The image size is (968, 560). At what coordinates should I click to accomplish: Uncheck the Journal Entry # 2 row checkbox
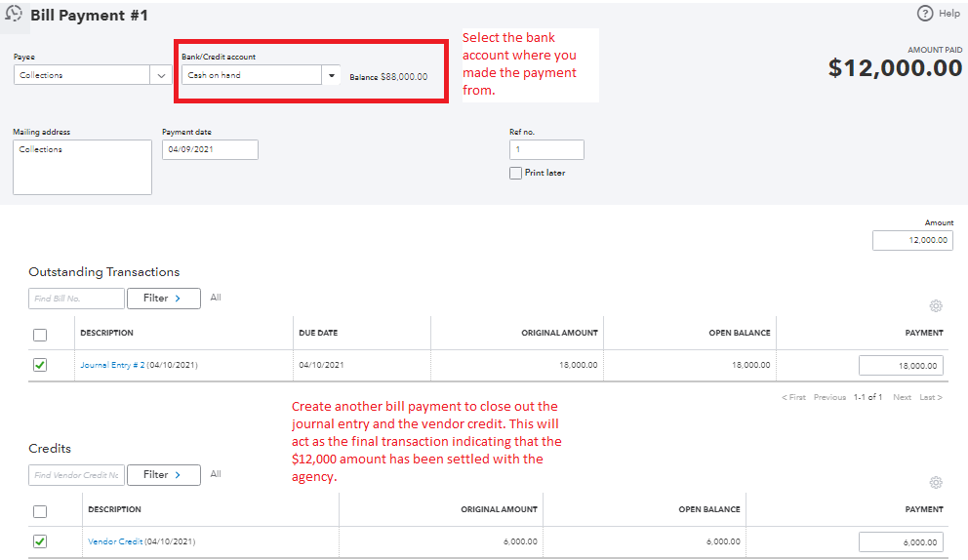[x=40, y=365]
